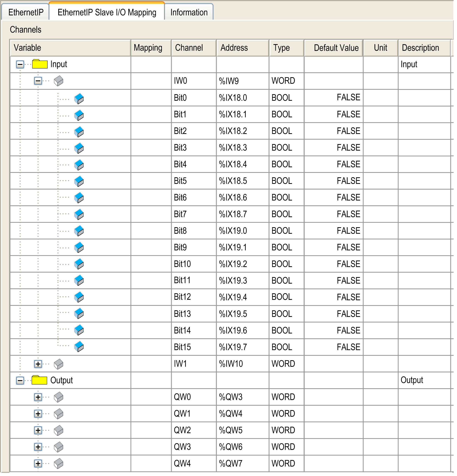Select the Bit3 blue bit icon

[79, 148]
